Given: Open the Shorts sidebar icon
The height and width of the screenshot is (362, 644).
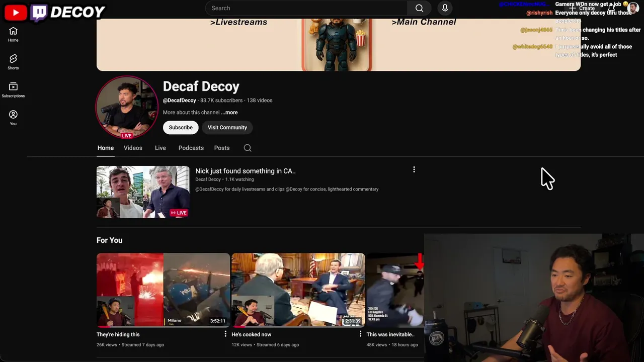Looking at the screenshot, I should pos(13,62).
